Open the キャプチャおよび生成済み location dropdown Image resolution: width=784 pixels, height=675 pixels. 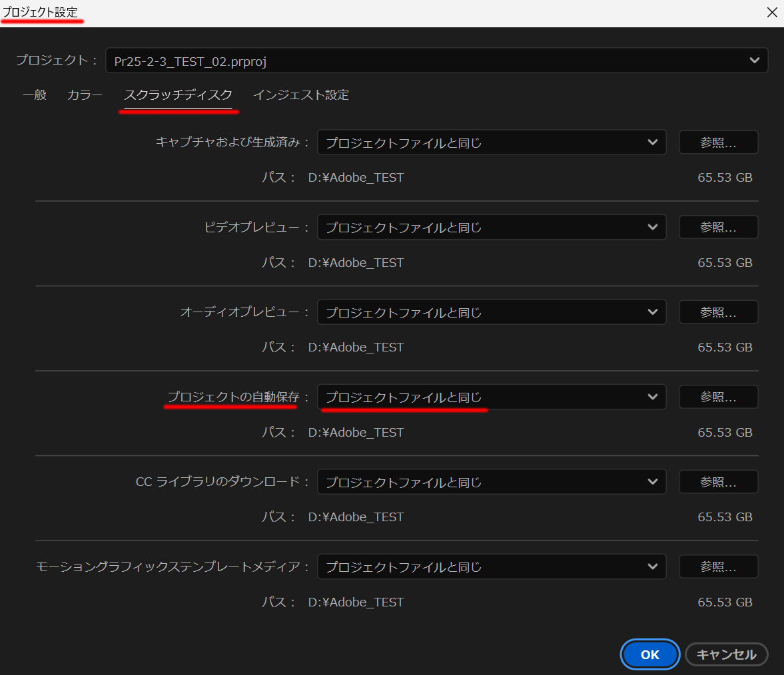point(492,142)
